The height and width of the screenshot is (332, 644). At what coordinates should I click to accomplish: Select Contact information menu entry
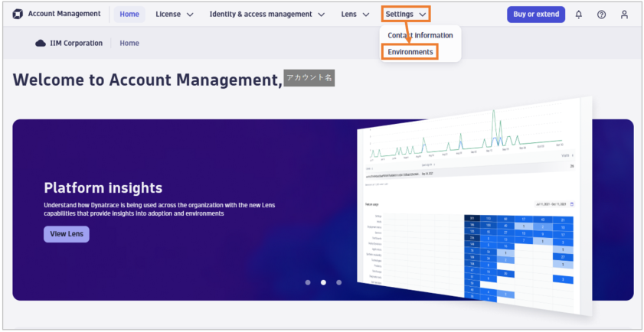click(420, 35)
